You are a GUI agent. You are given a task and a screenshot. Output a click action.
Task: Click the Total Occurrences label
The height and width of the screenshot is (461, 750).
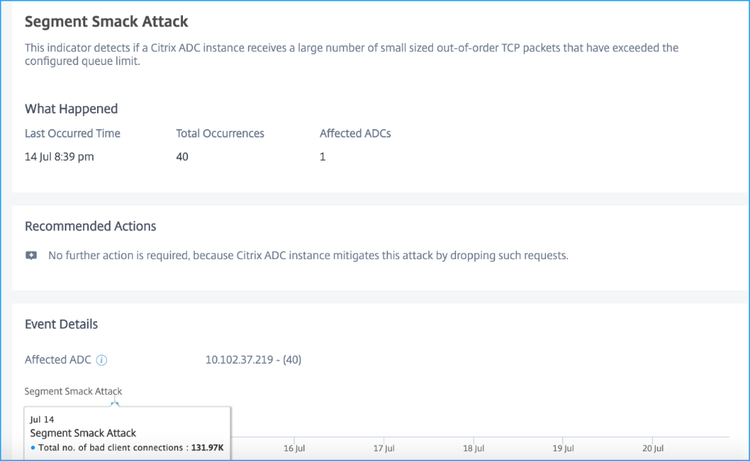tap(220, 133)
